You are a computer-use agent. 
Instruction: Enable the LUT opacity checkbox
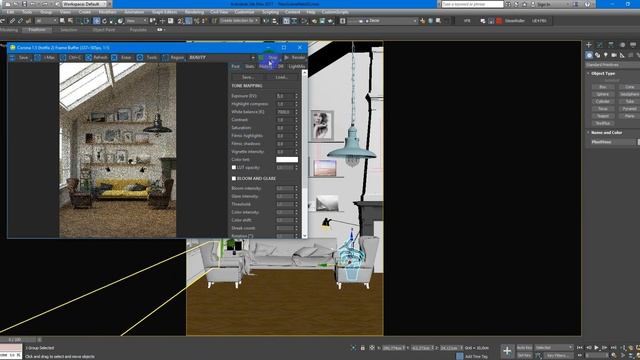[x=234, y=167]
